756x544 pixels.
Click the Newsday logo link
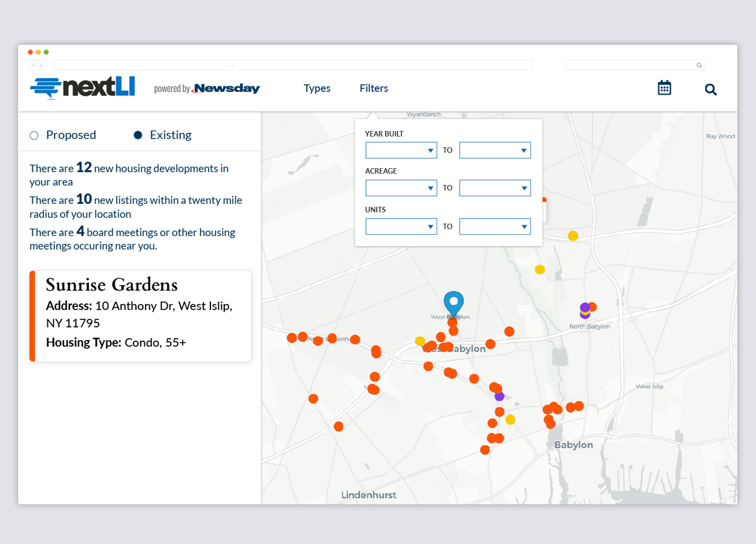[x=226, y=89]
